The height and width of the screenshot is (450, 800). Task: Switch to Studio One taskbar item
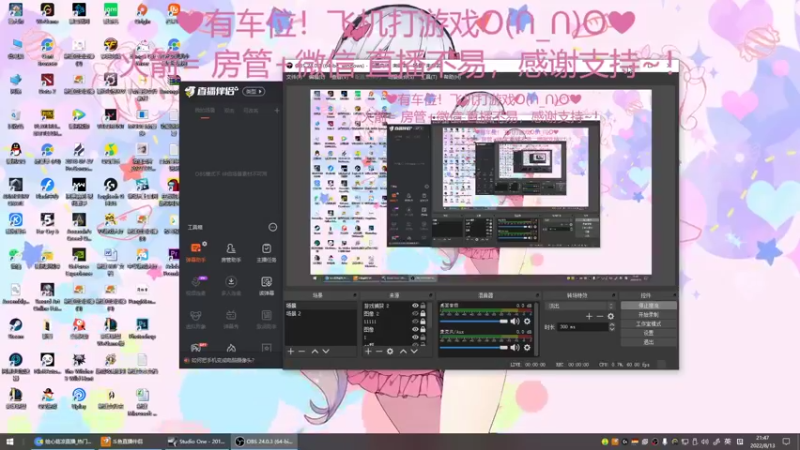click(197, 441)
